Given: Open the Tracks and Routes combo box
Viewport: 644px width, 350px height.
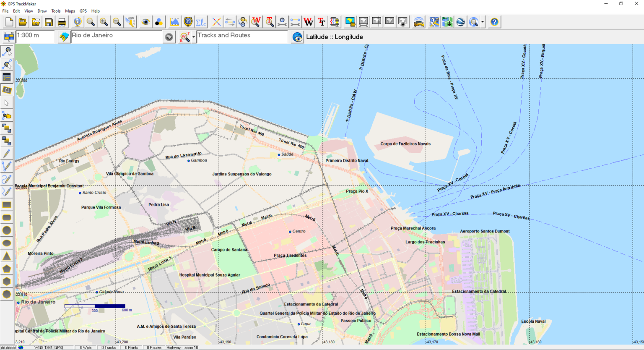Looking at the screenshot, I should [x=242, y=37].
